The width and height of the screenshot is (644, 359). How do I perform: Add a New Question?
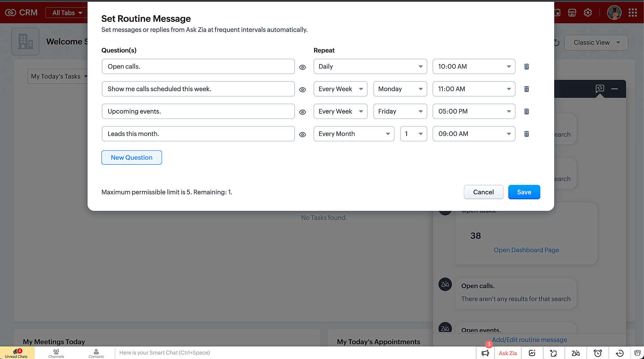(131, 157)
